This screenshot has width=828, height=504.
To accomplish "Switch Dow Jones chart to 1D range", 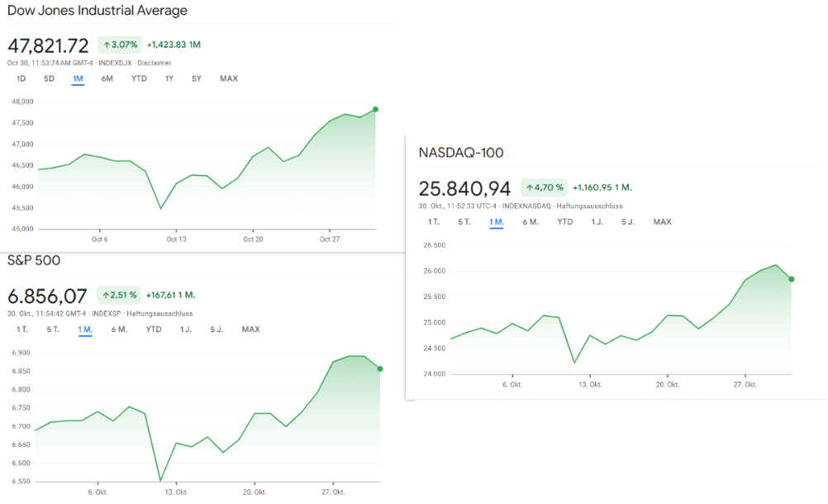I will [x=21, y=78].
